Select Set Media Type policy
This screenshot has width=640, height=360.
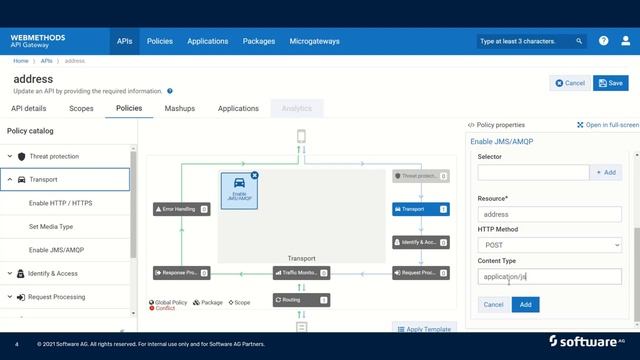click(51, 227)
